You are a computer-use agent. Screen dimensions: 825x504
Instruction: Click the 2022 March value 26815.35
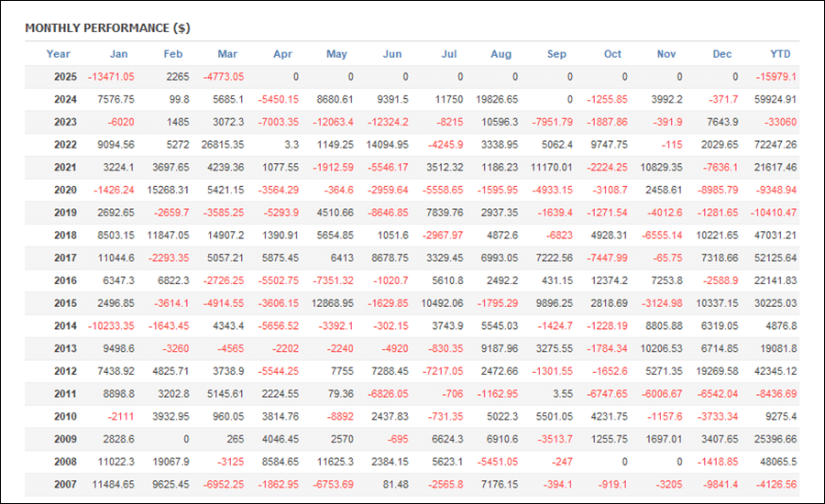click(223, 145)
